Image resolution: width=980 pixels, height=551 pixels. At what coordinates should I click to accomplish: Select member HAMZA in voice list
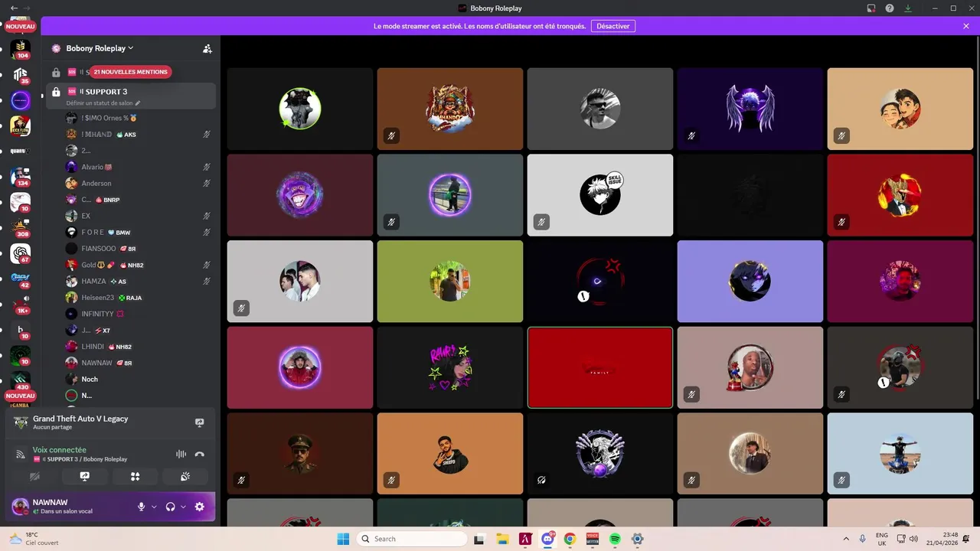coord(138,281)
